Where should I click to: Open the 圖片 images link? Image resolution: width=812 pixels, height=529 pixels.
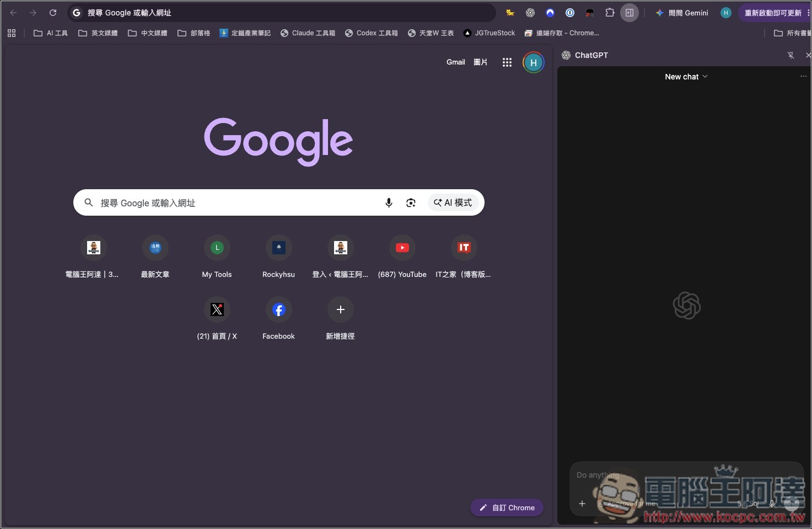[481, 62]
